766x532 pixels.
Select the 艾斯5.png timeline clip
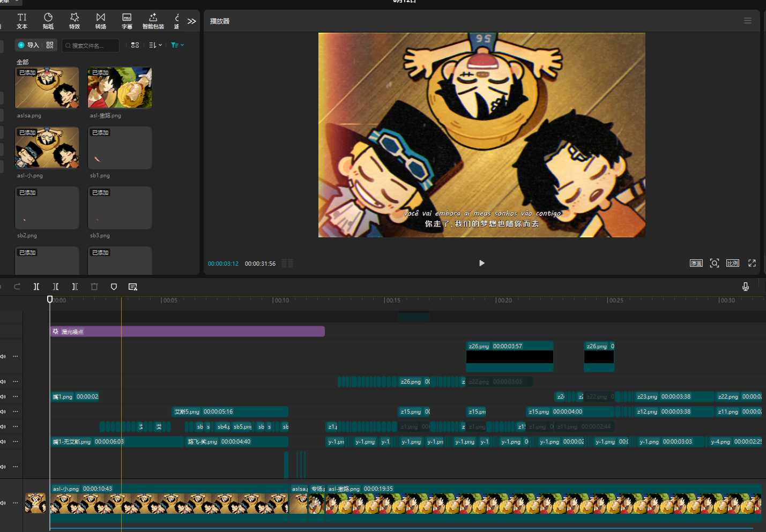click(230, 411)
